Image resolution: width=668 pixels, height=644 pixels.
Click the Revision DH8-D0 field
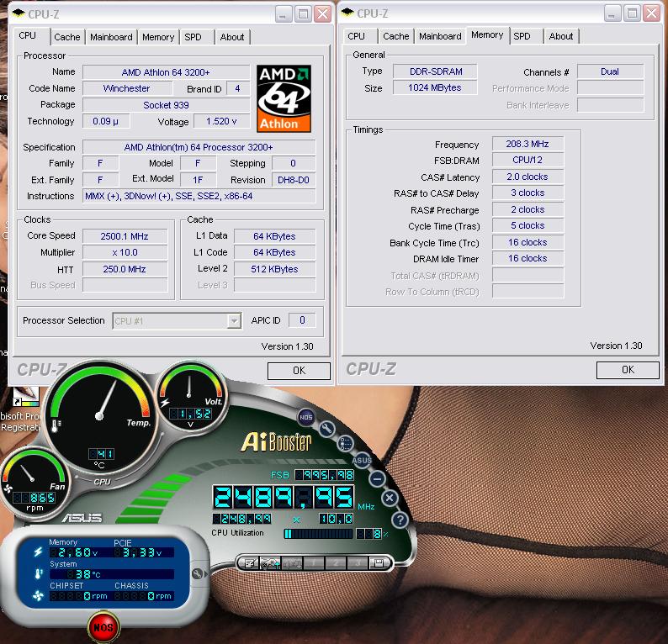294,180
